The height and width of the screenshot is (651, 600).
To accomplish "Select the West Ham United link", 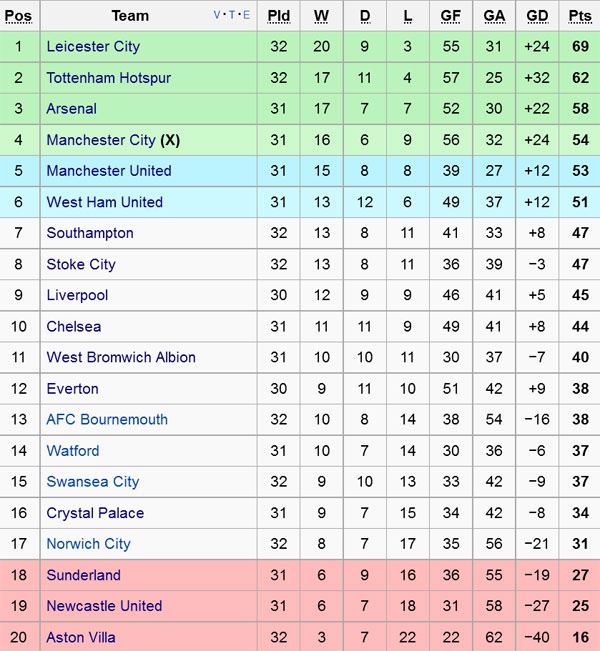I will click(104, 202).
